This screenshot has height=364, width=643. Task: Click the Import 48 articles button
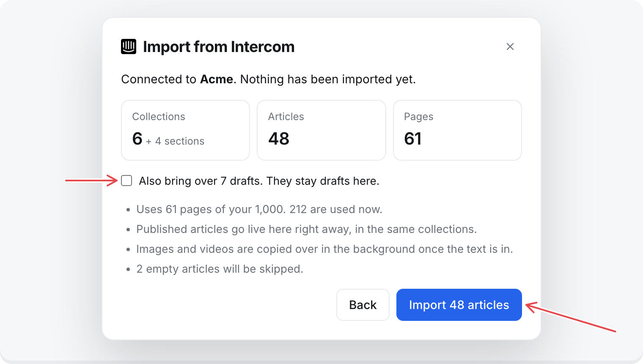click(459, 305)
